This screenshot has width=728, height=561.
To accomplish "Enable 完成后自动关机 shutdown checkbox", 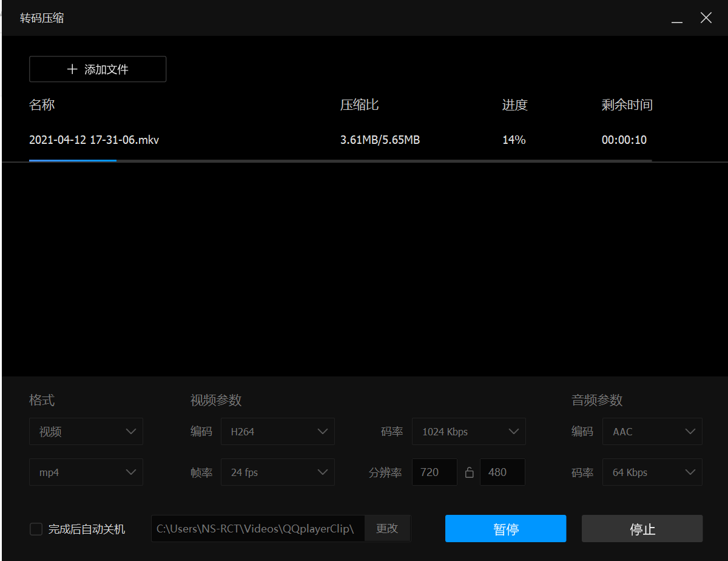I will [35, 529].
